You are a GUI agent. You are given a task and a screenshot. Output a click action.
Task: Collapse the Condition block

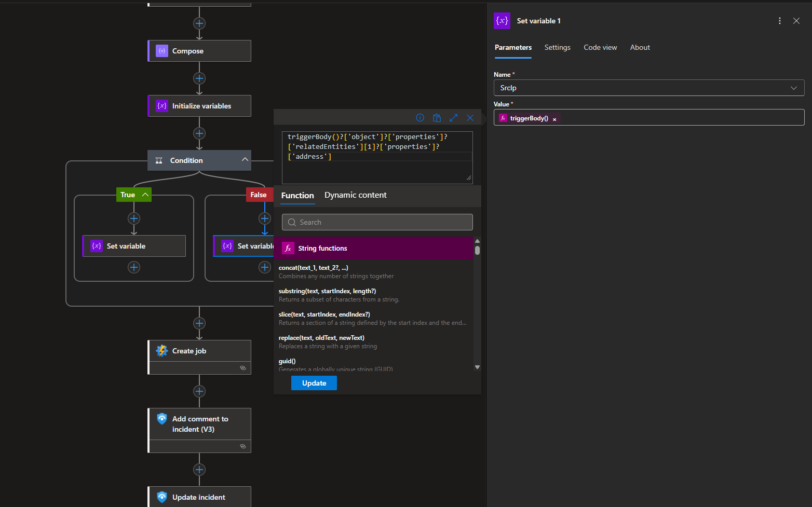click(245, 160)
